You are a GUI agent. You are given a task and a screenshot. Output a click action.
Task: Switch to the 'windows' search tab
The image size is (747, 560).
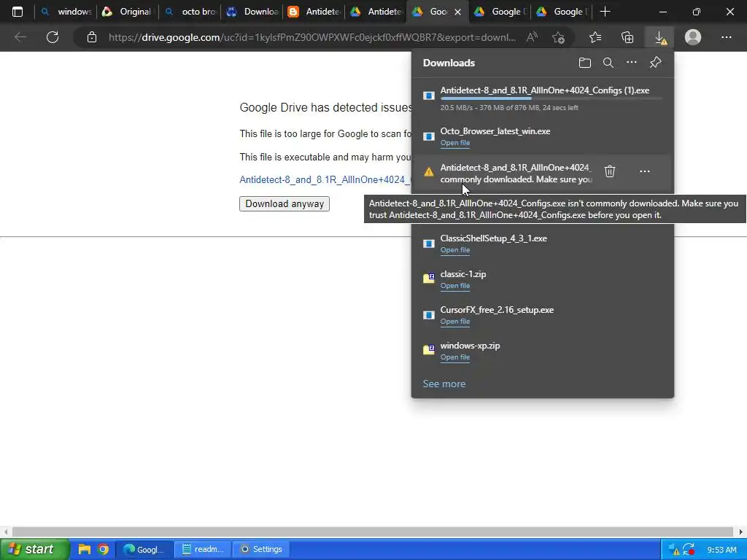click(x=66, y=12)
